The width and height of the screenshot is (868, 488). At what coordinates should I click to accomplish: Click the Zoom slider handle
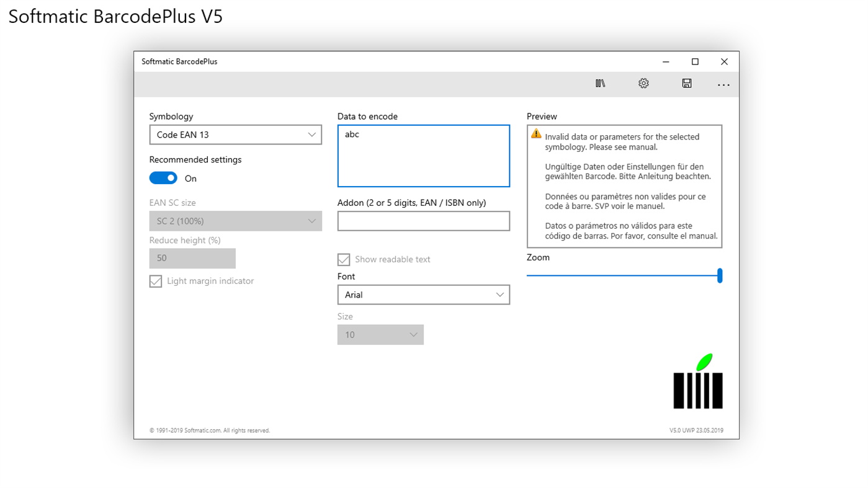click(720, 275)
